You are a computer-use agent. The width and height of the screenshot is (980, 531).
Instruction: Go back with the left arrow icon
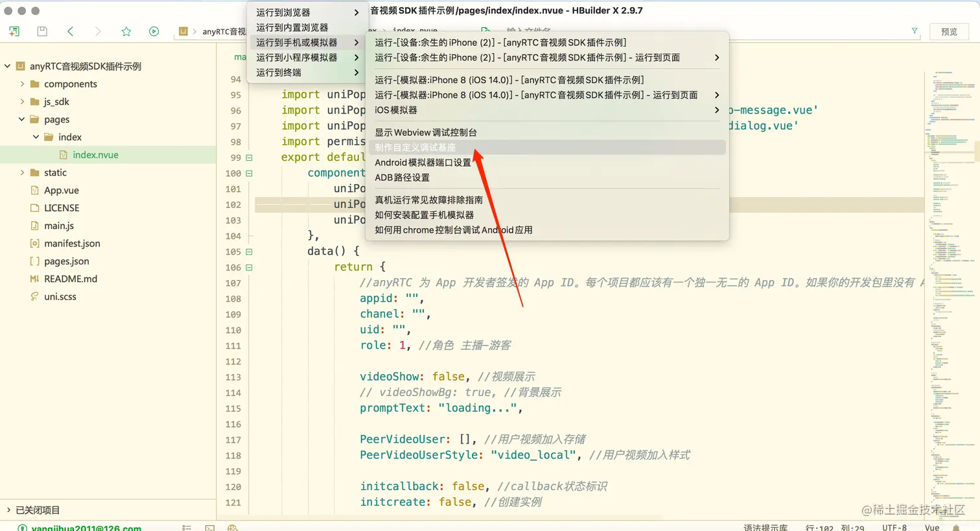click(70, 31)
